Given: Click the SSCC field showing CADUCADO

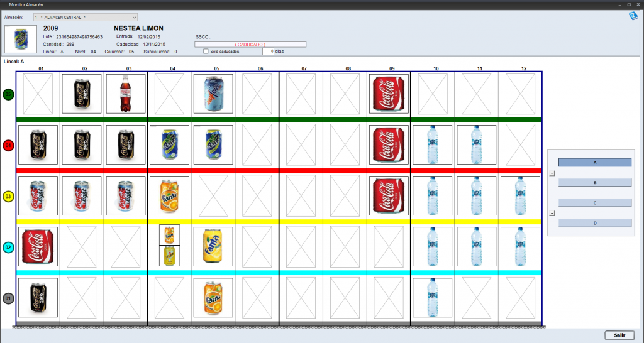Looking at the screenshot, I should coord(250,45).
